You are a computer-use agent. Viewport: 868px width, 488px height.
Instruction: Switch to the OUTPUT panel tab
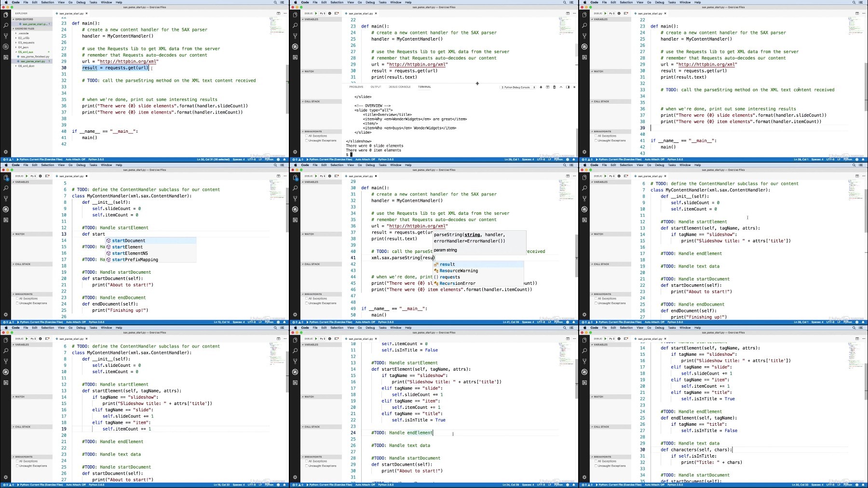[x=376, y=87]
